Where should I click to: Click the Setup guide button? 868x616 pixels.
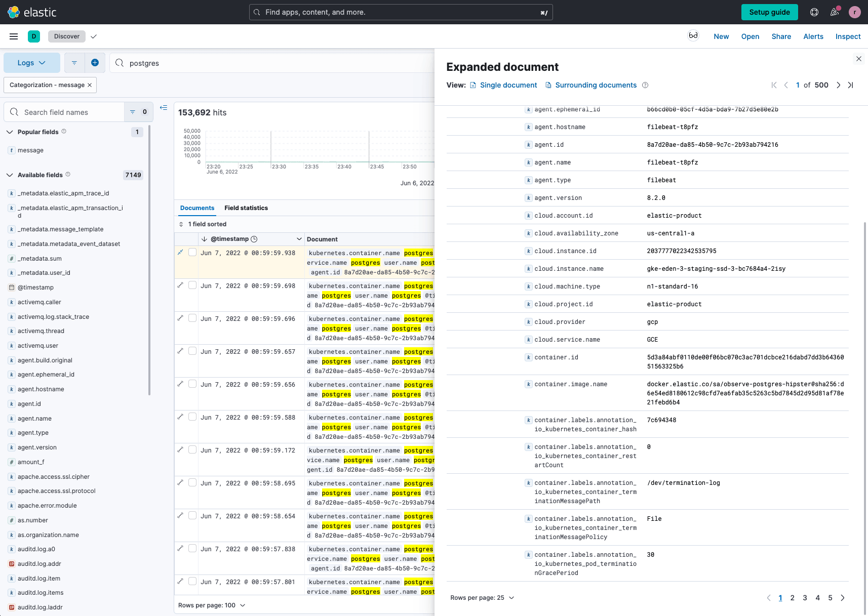pos(769,12)
